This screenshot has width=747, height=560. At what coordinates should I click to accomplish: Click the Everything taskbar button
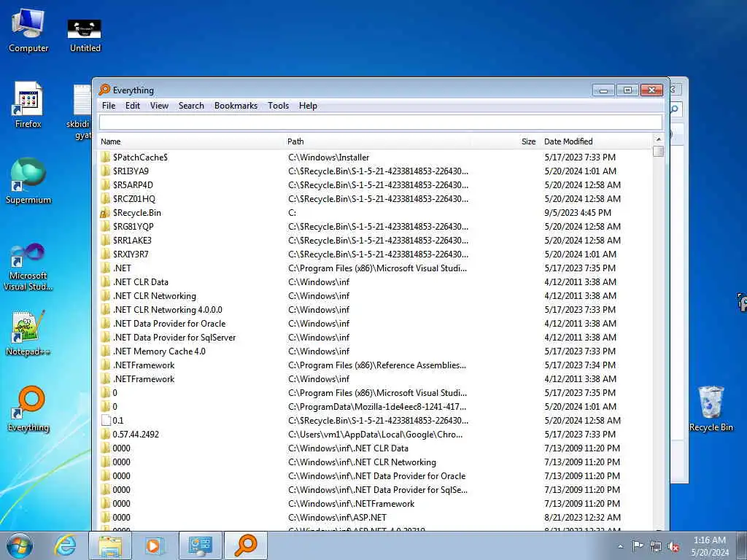coord(245,545)
